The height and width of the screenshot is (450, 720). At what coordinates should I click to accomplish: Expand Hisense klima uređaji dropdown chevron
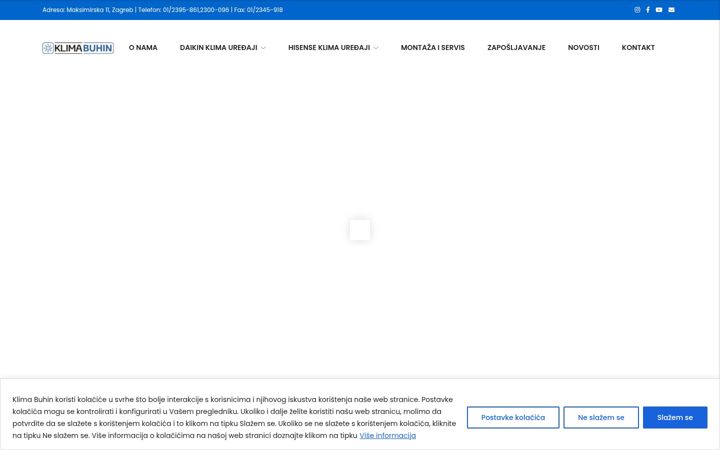(x=376, y=48)
